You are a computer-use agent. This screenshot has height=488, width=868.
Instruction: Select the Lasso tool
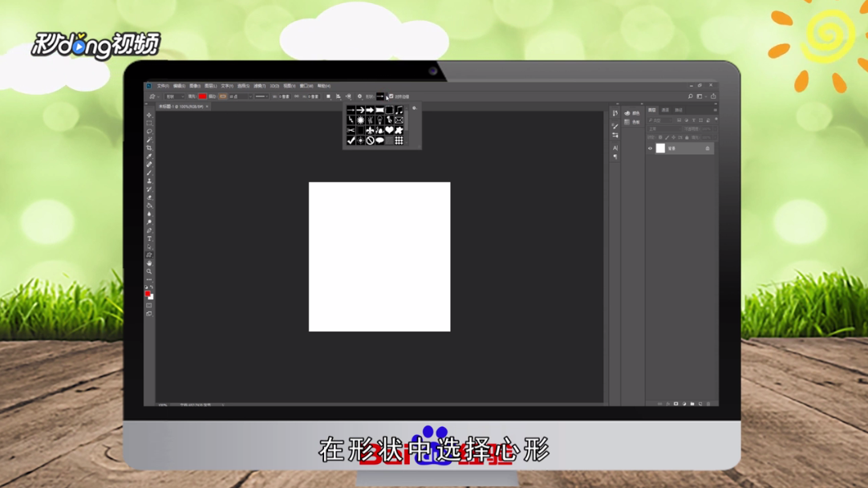pos(149,132)
